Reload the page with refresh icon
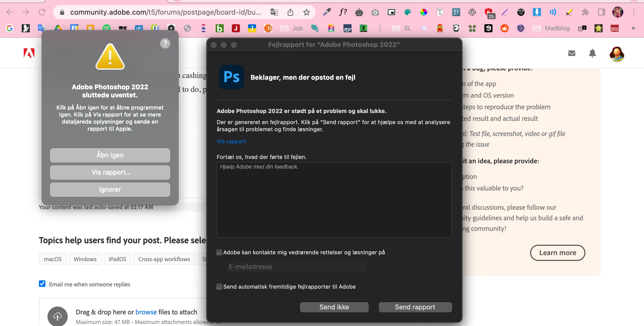644x326 pixels. [42, 12]
